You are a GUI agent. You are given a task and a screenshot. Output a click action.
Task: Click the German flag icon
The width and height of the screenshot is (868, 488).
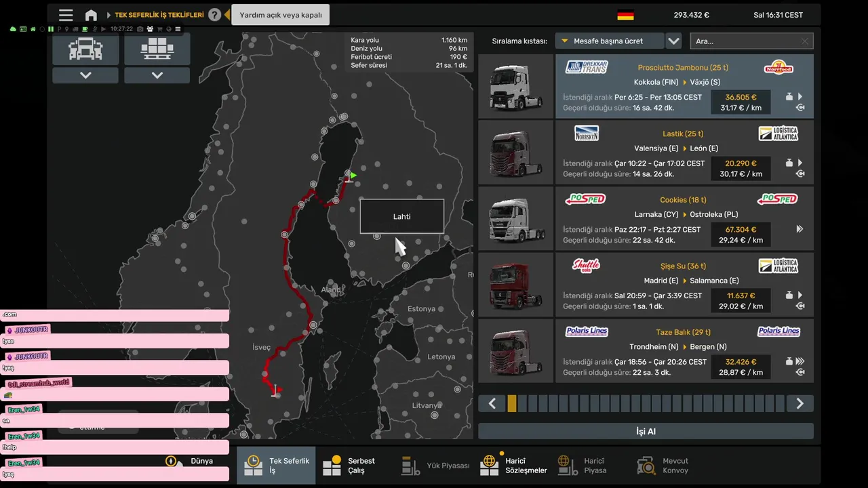pyautogui.click(x=625, y=15)
